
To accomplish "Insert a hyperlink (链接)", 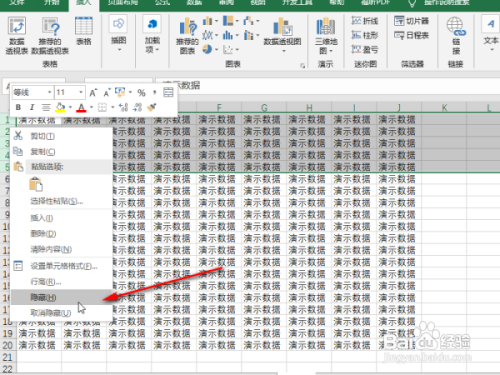I will coord(456,36).
